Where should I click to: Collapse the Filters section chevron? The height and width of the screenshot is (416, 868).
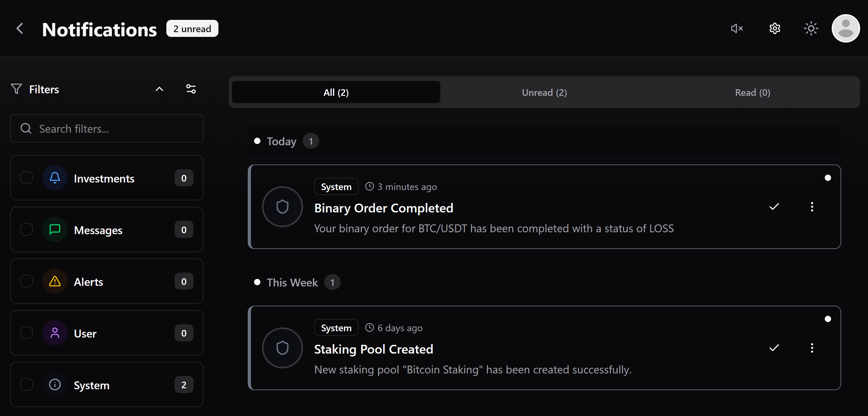(x=159, y=89)
